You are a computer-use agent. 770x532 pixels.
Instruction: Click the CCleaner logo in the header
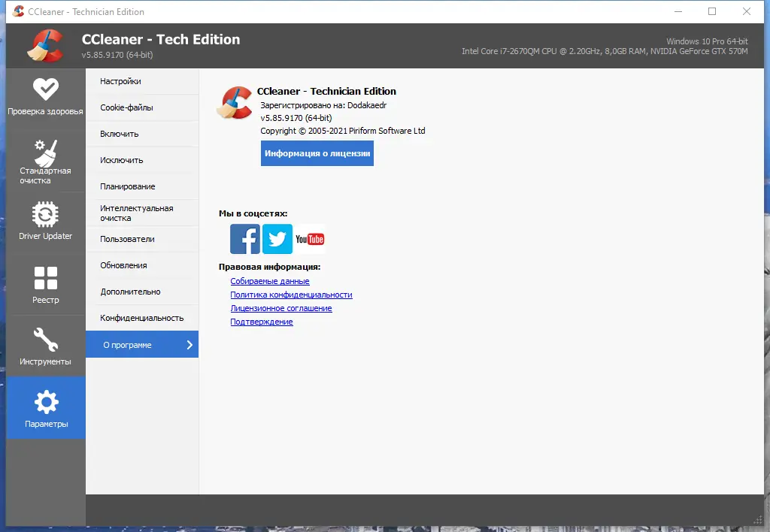47,45
